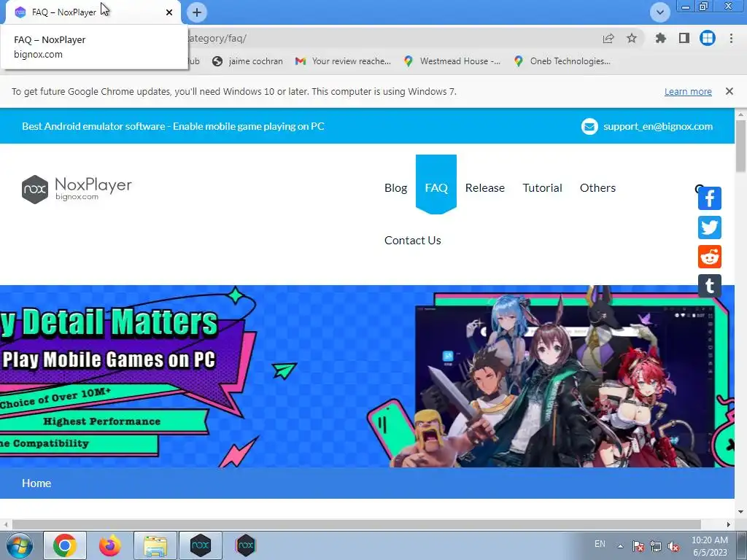The height and width of the screenshot is (560, 747).
Task: Open Action Center flag tray icon
Action: tap(638, 547)
